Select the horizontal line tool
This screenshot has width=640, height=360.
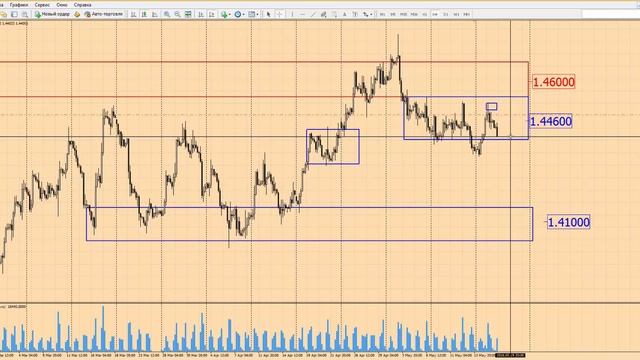302,14
